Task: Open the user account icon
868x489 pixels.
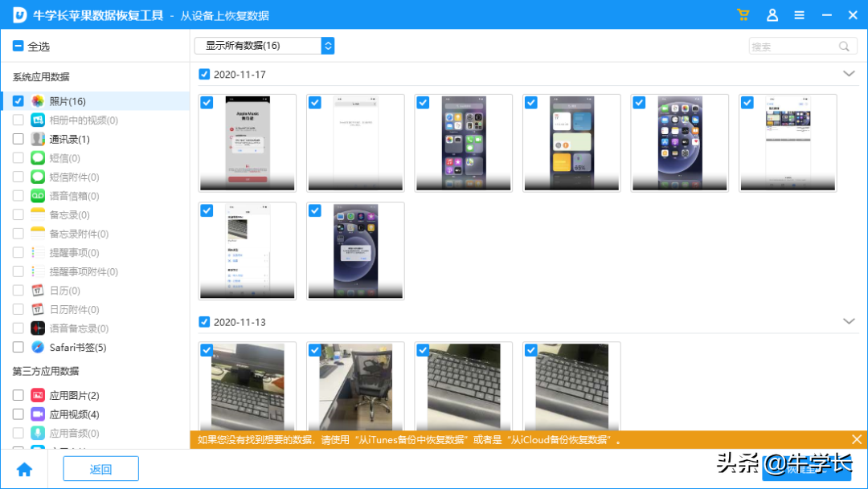Action: click(x=772, y=15)
